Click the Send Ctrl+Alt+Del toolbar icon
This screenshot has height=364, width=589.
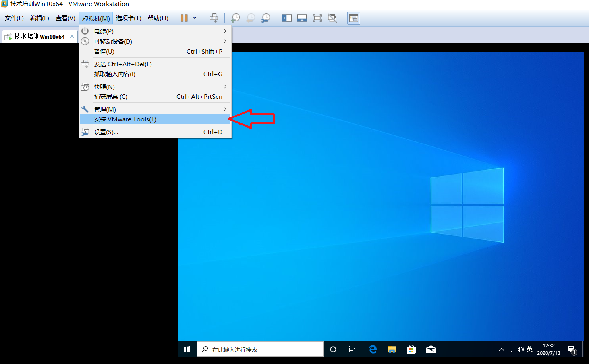214,18
